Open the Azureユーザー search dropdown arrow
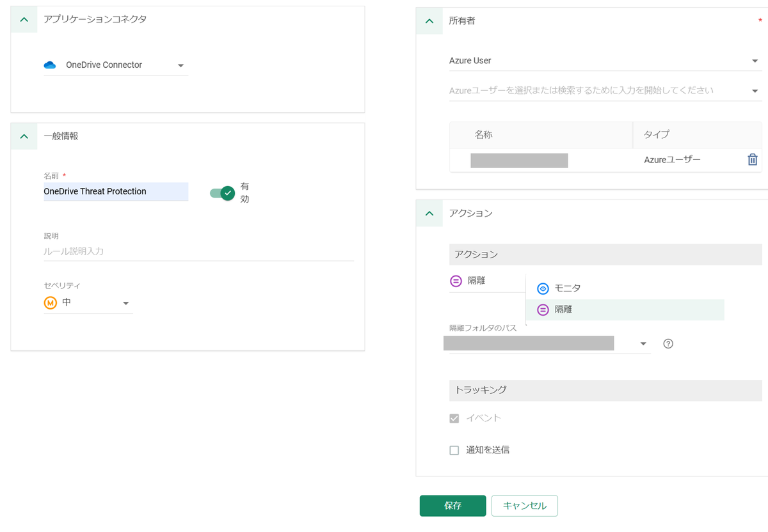 tap(755, 91)
